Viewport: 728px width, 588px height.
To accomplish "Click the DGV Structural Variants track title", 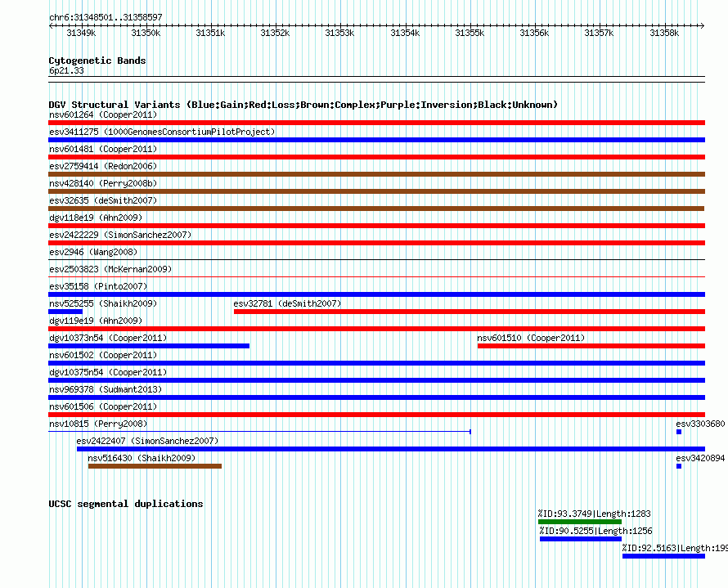I will [303, 105].
